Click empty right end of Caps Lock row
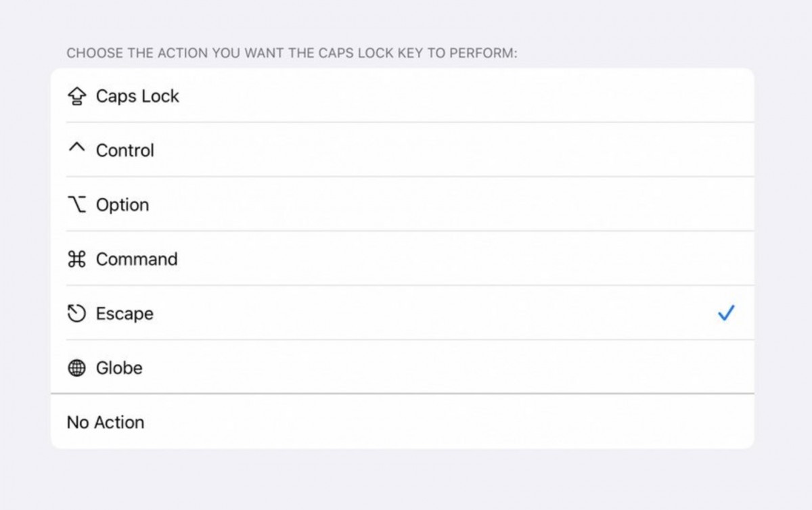 click(x=677, y=96)
